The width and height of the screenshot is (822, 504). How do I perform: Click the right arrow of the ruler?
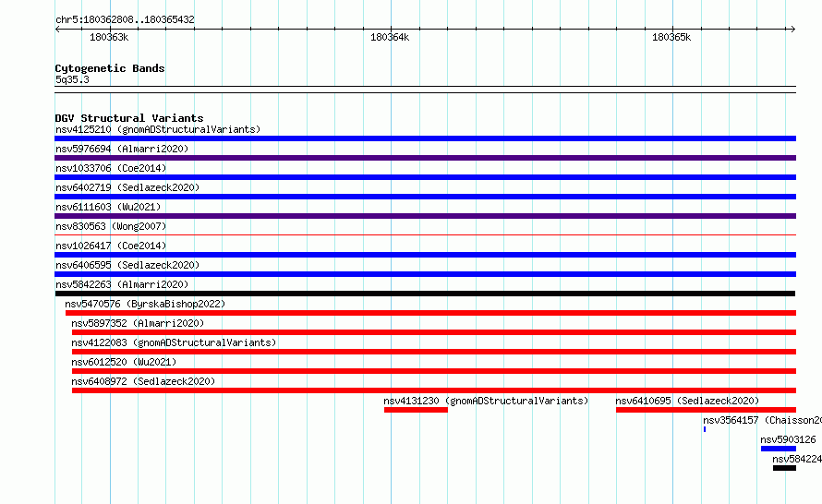[792, 30]
